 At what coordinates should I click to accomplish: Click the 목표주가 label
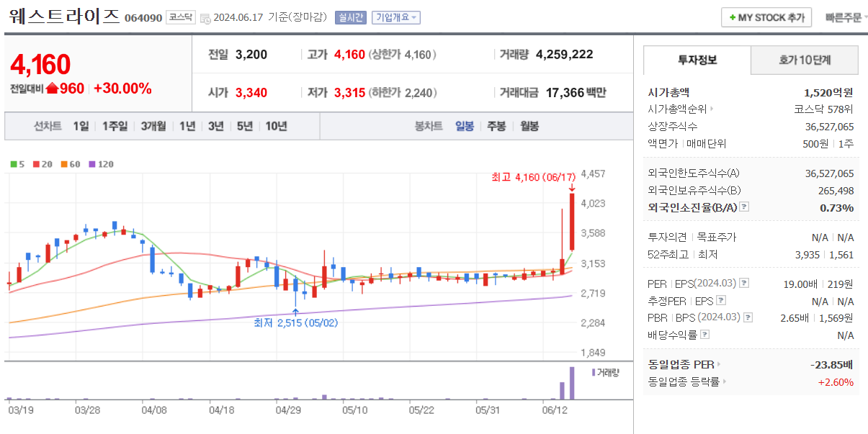716,237
